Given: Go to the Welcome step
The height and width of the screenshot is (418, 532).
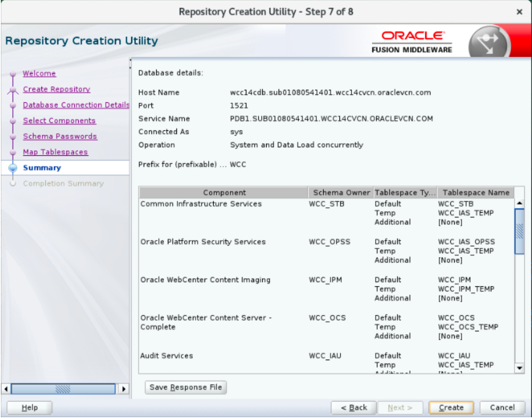Looking at the screenshot, I should [39, 73].
